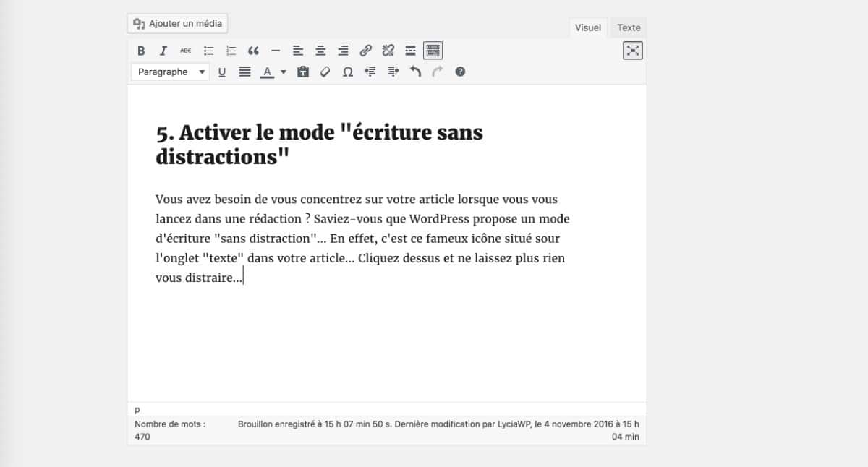Insert the Read More tag
Viewport: 868px width, 467px height.
click(x=409, y=50)
